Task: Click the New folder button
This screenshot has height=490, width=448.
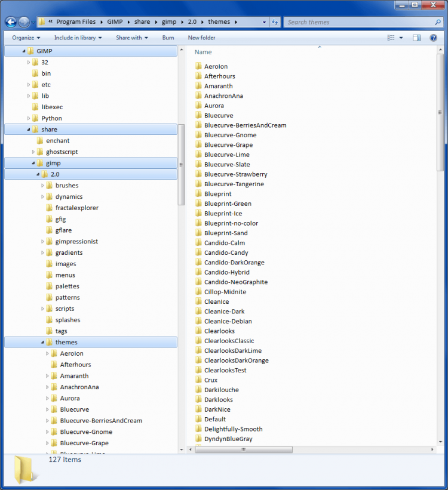Action: 201,38
